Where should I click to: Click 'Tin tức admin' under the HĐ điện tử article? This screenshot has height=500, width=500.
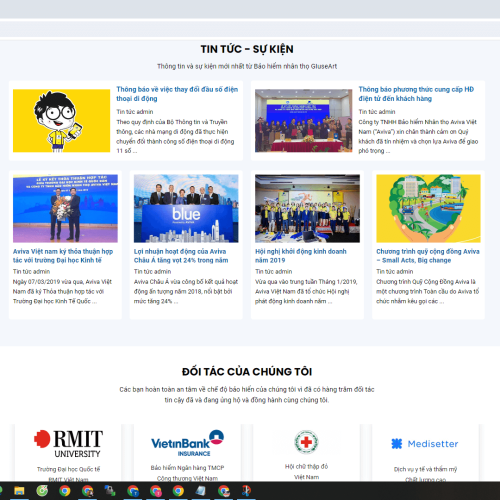377,112
